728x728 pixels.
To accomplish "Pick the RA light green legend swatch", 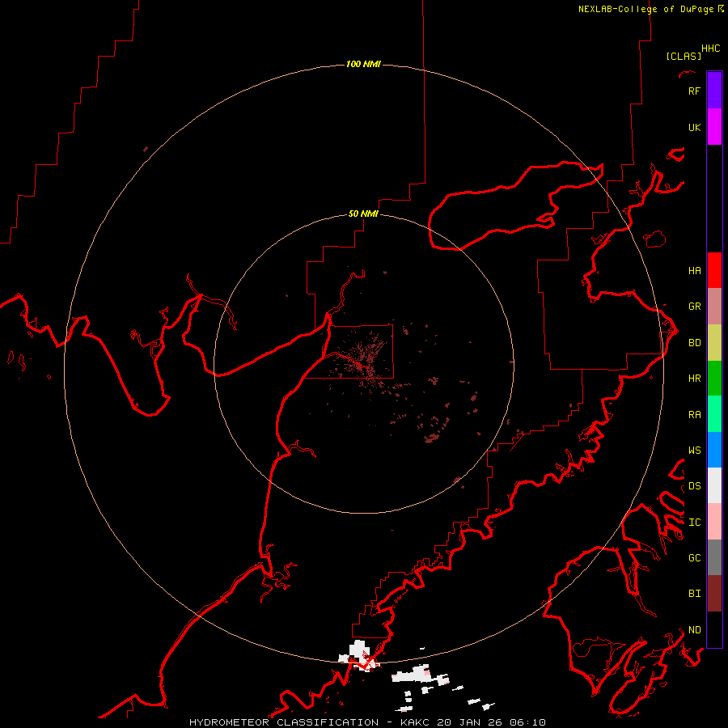I will point(714,414).
